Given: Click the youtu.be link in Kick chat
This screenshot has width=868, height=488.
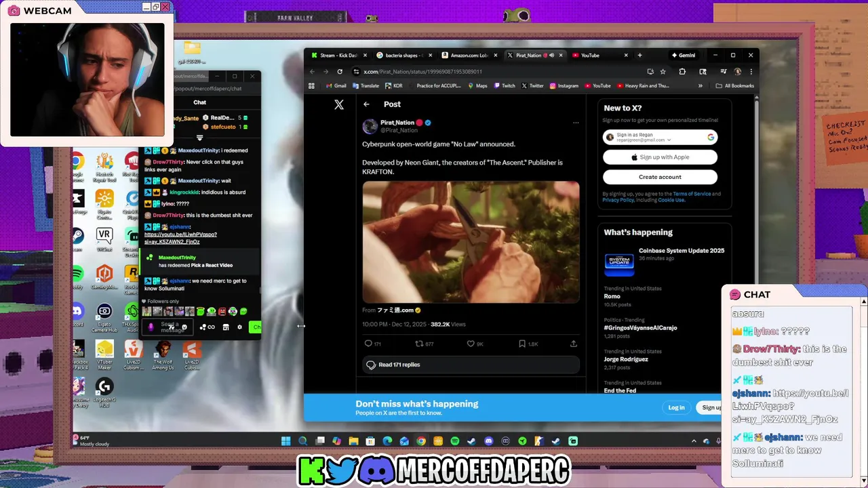Looking at the screenshot, I should tap(180, 238).
